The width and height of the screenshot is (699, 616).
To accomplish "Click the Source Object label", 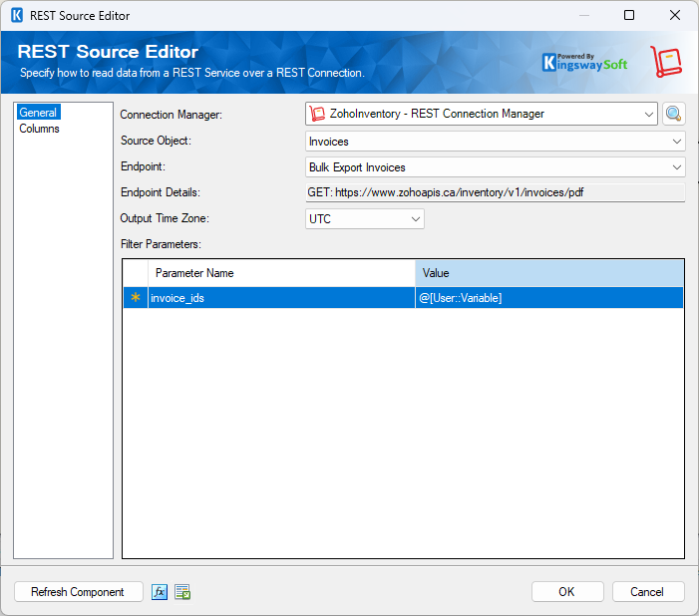I will [156, 141].
